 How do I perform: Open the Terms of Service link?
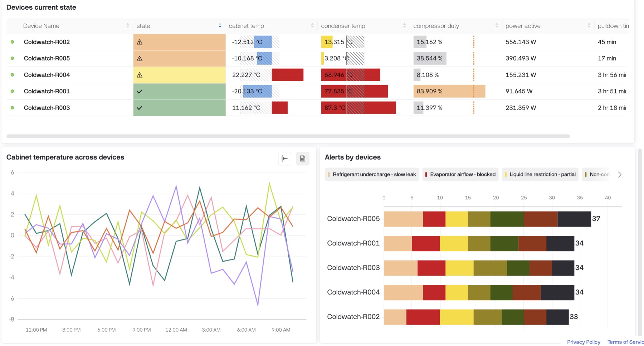(x=625, y=342)
